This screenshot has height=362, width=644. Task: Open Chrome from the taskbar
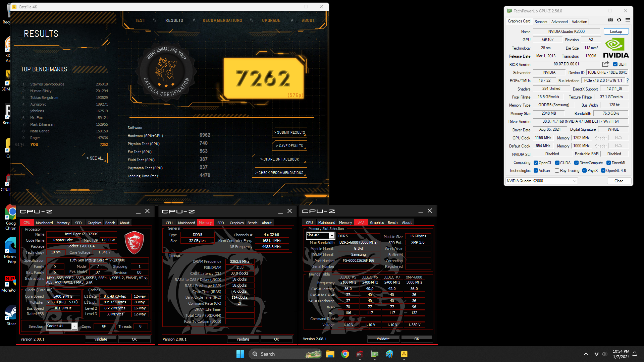coord(345,354)
